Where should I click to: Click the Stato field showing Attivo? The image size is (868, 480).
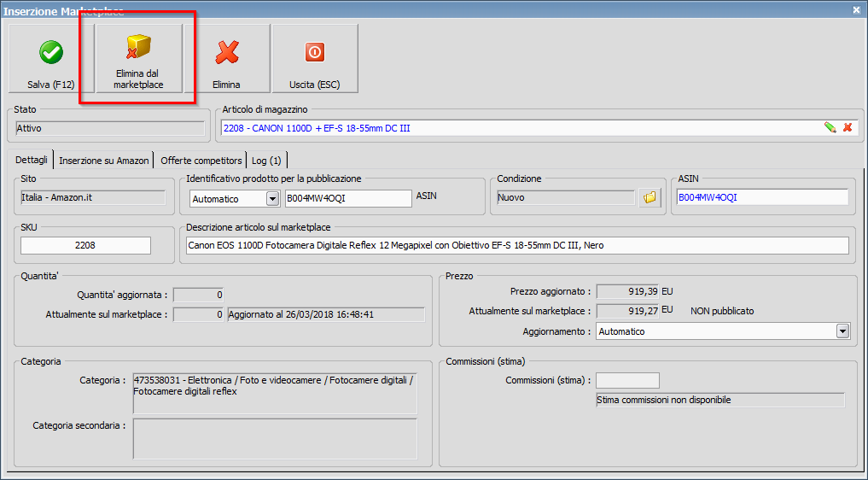pyautogui.click(x=110, y=128)
